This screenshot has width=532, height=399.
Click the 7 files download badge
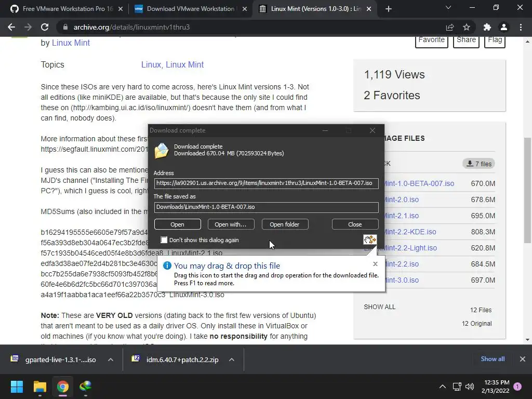click(x=478, y=164)
